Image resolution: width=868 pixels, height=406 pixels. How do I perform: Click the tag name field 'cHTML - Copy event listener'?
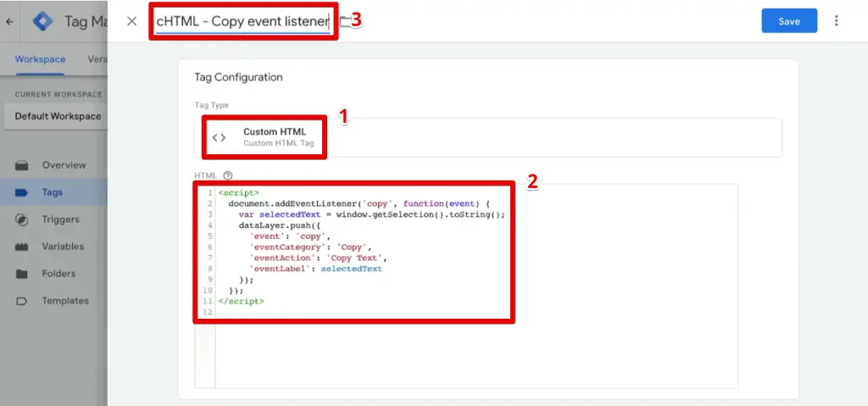coord(243,21)
